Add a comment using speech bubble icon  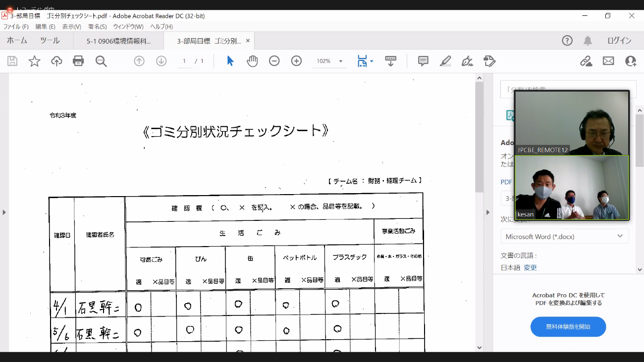pos(423,61)
